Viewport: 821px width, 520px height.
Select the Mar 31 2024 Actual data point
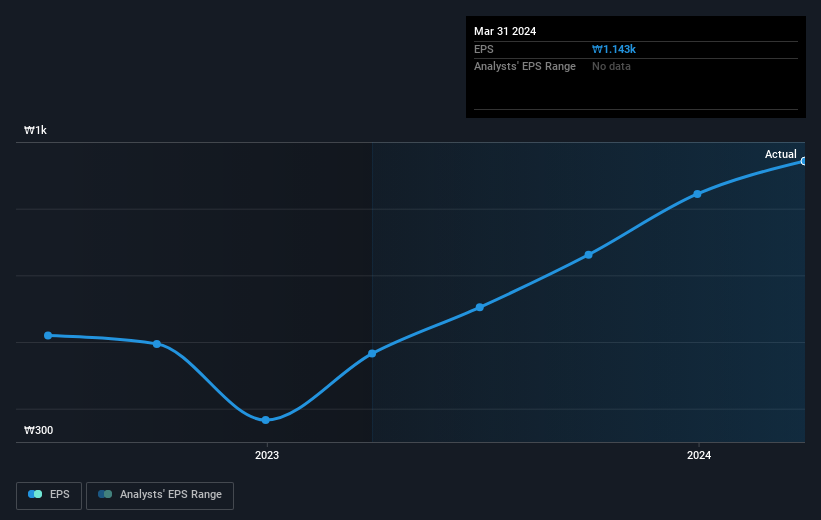coord(803,161)
